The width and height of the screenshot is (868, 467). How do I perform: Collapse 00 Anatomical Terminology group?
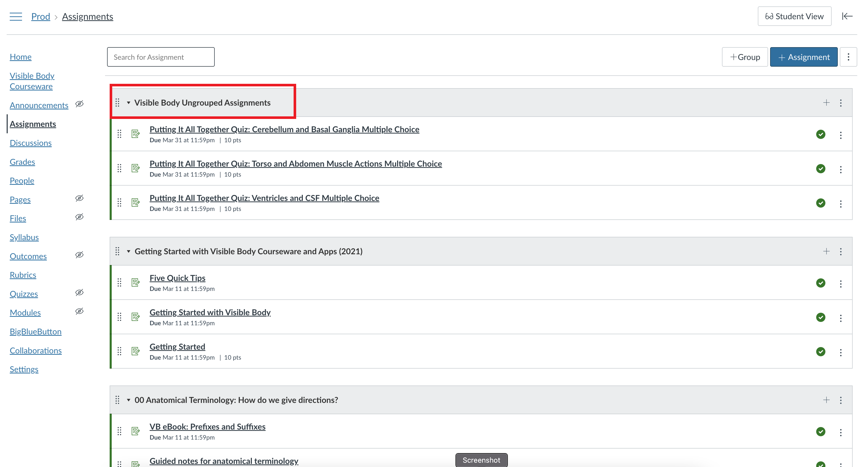click(x=128, y=400)
